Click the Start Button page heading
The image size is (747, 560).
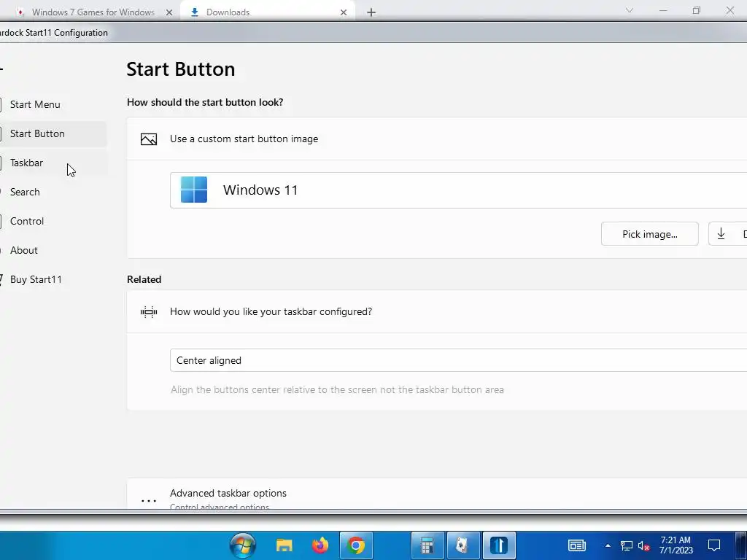click(x=181, y=69)
